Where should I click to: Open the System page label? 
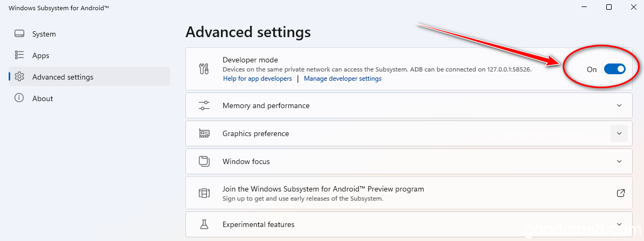coord(44,34)
